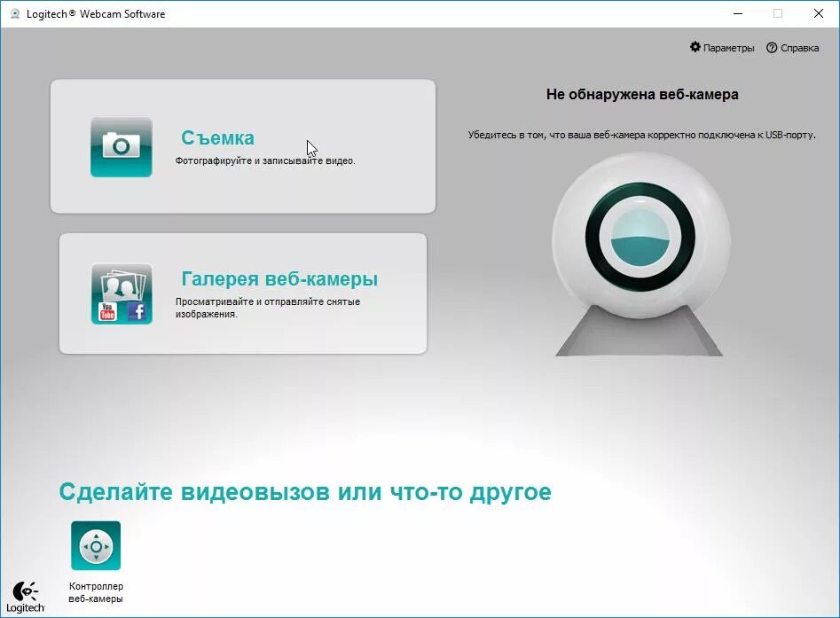Open the Галерея веб-камеры heading
The height and width of the screenshot is (618, 840).
pos(279,278)
